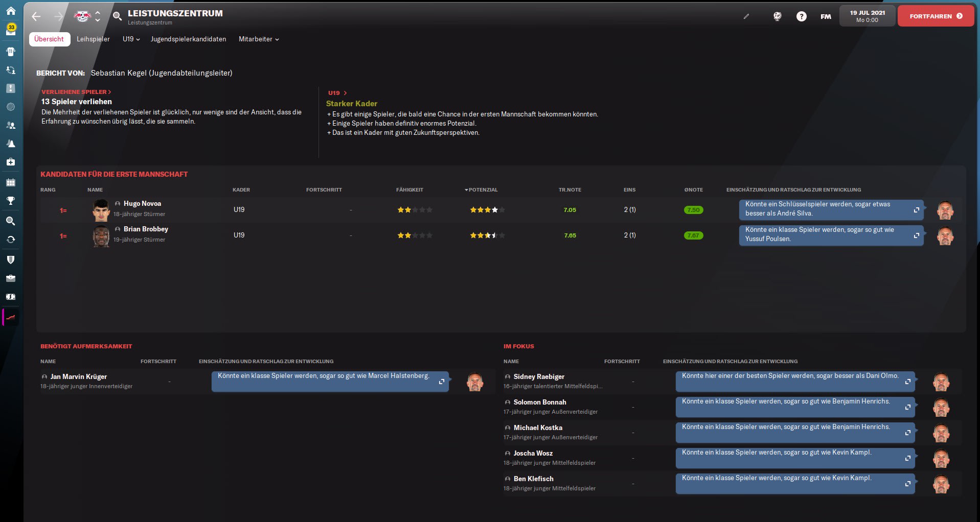Click the magnifier search icon beside the title

(x=117, y=16)
